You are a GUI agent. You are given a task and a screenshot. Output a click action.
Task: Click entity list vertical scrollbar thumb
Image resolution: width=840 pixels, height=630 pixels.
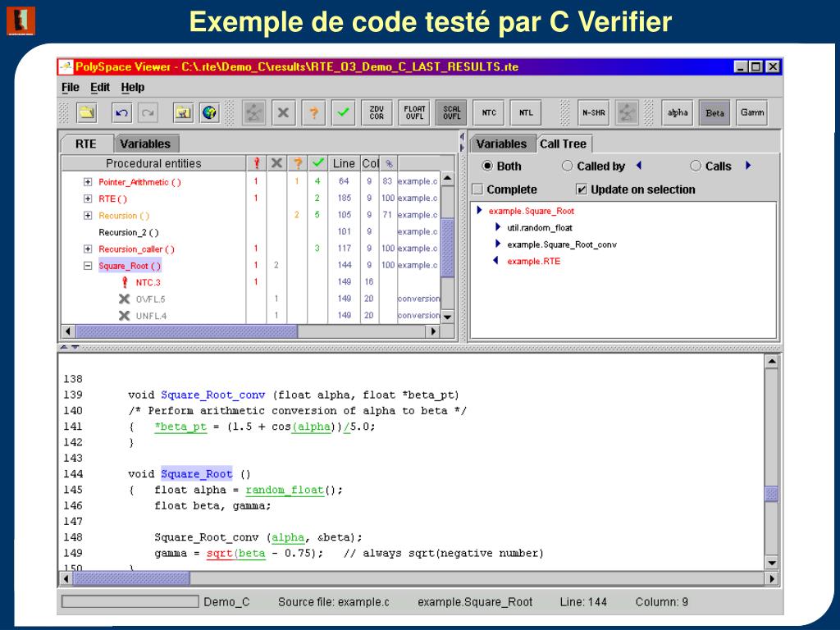[447, 248]
